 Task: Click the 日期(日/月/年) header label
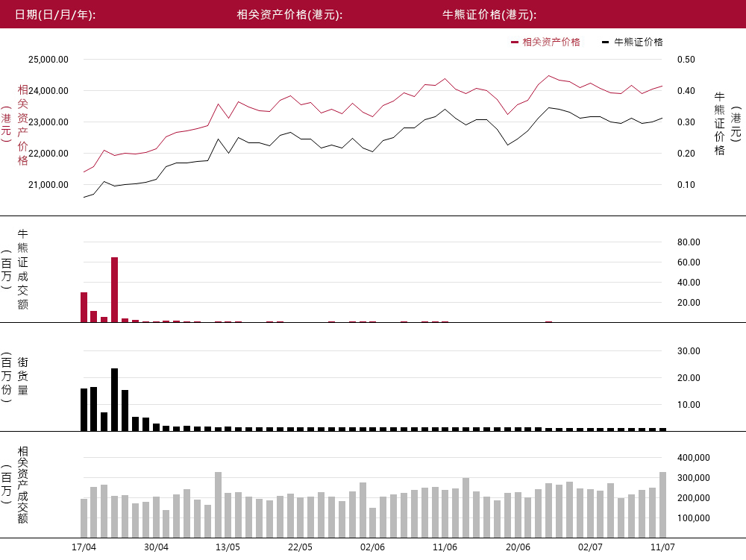pyautogui.click(x=55, y=15)
